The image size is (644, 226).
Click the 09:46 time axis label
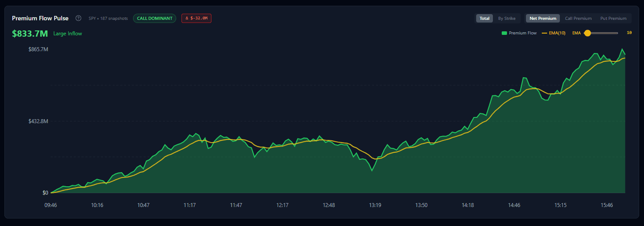click(51, 205)
